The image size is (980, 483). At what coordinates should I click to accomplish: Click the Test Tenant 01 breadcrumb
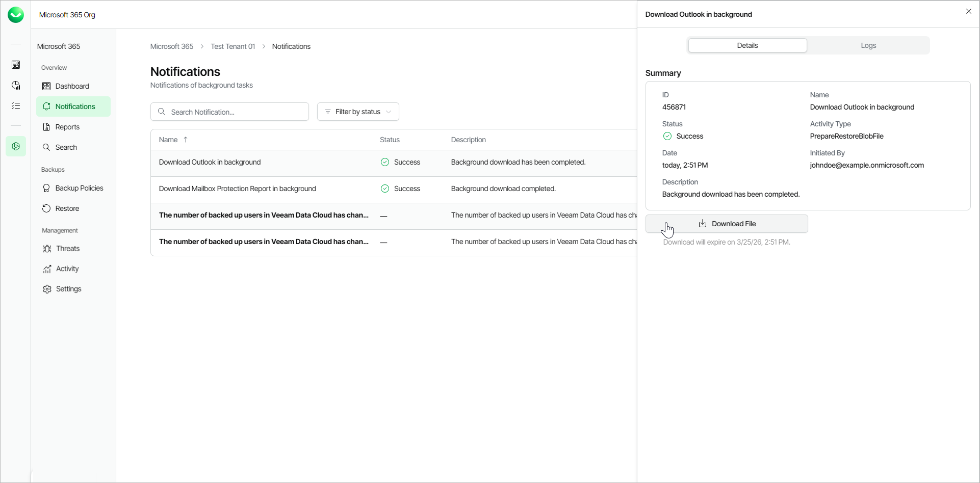click(x=233, y=46)
